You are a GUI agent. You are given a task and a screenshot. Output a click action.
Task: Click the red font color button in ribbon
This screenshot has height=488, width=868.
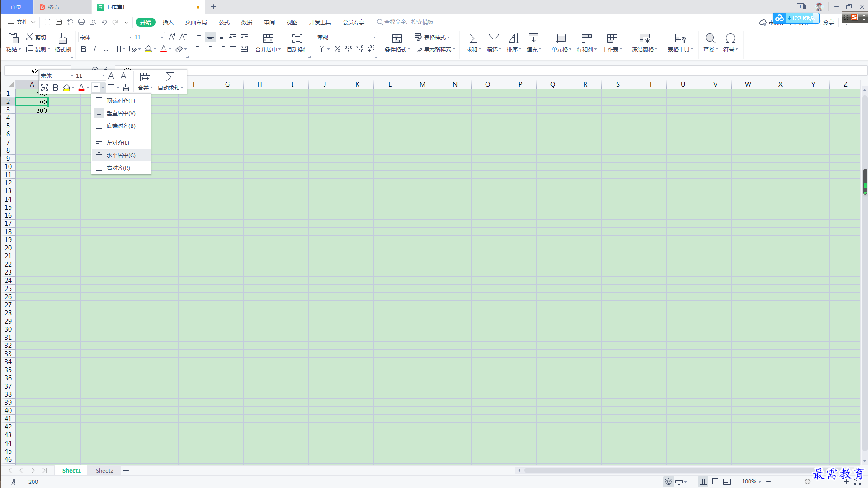(x=164, y=49)
